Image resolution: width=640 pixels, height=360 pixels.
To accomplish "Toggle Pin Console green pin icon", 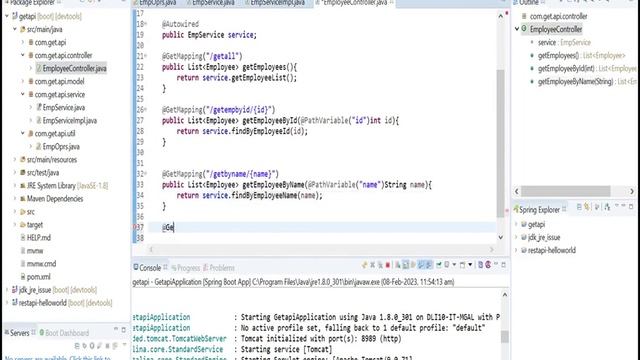I will tap(439, 264).
